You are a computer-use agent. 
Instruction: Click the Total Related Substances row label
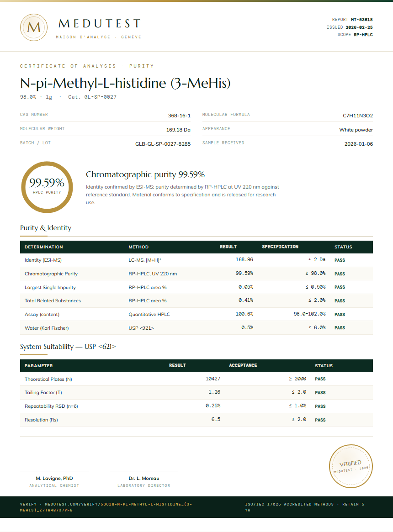53,300
